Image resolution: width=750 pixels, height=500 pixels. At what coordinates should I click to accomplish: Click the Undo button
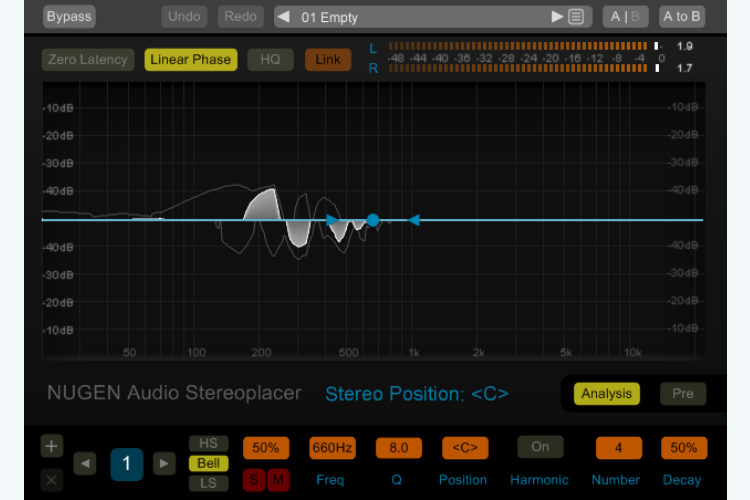(x=184, y=17)
